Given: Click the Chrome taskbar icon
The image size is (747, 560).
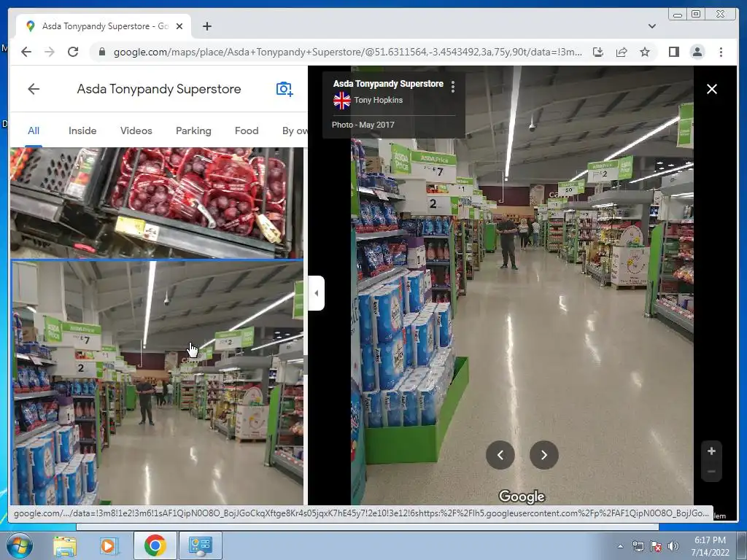Looking at the screenshot, I should pos(155,545).
